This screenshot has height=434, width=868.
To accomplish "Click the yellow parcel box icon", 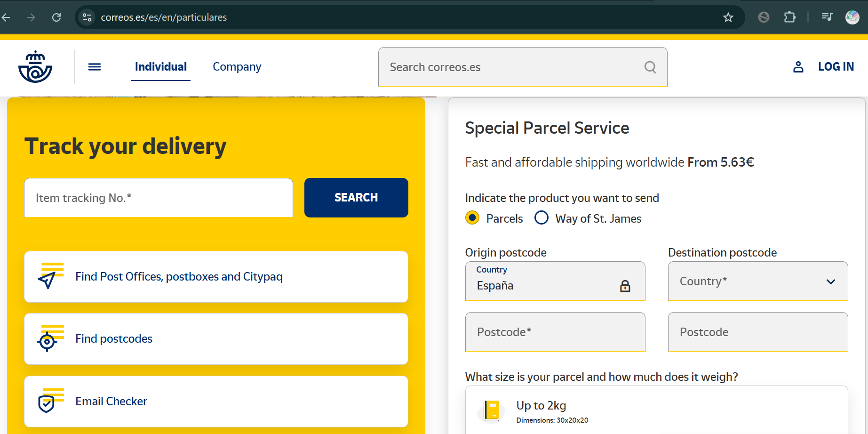I will pyautogui.click(x=491, y=410).
